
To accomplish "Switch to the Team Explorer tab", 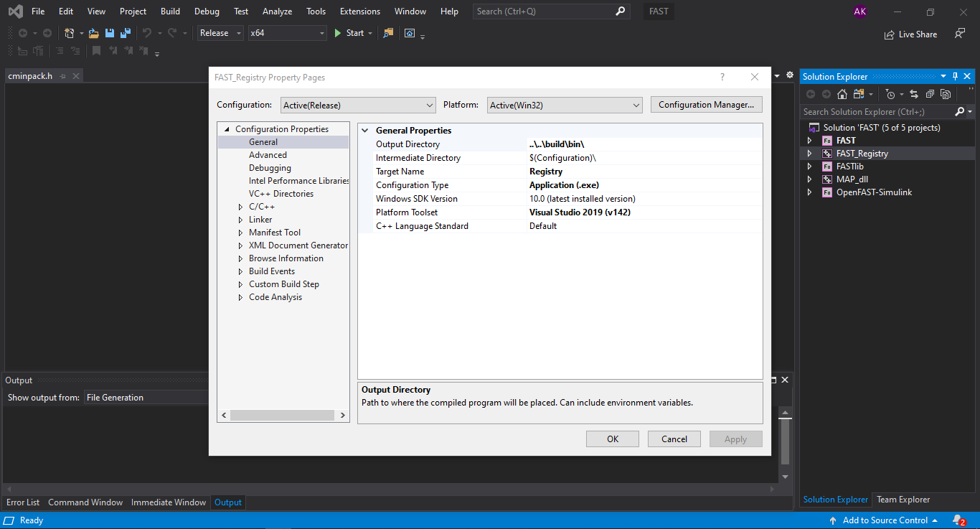I will pos(903,499).
